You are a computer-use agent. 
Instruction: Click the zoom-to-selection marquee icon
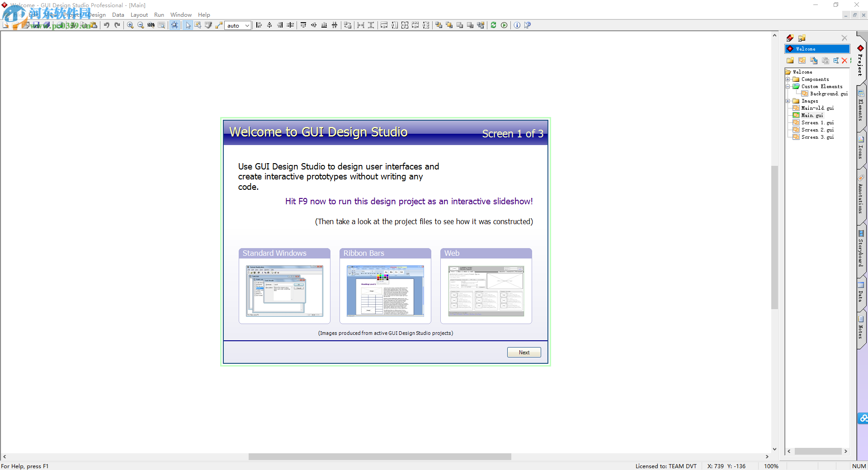point(161,25)
